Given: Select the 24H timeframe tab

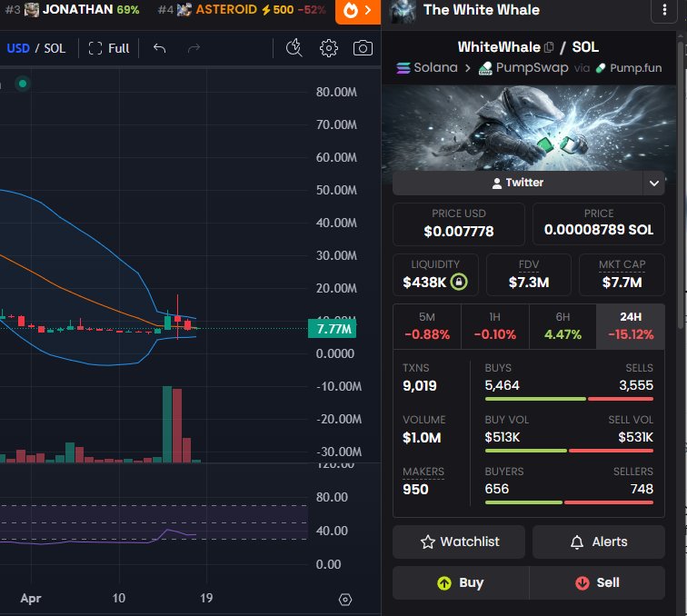Looking at the screenshot, I should pyautogui.click(x=631, y=326).
